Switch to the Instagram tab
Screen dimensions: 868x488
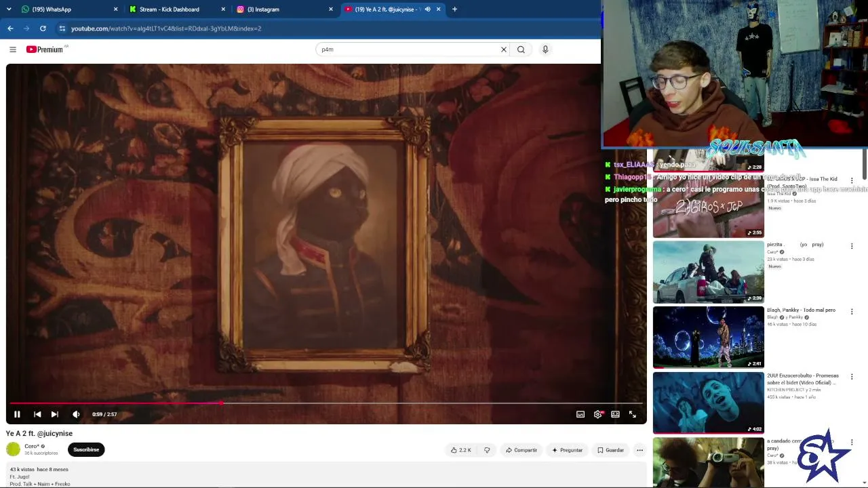point(285,9)
